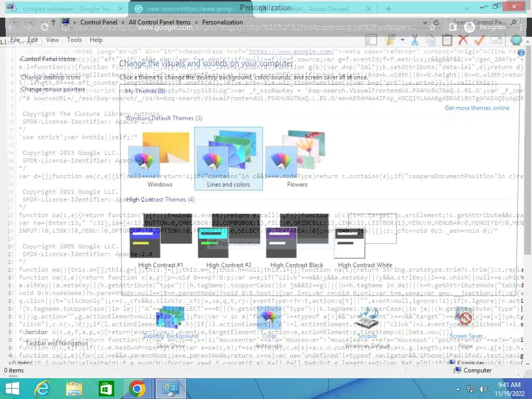The image size is (532, 399).
Task: Click the network icon in system tray
Action: (x=471, y=389)
